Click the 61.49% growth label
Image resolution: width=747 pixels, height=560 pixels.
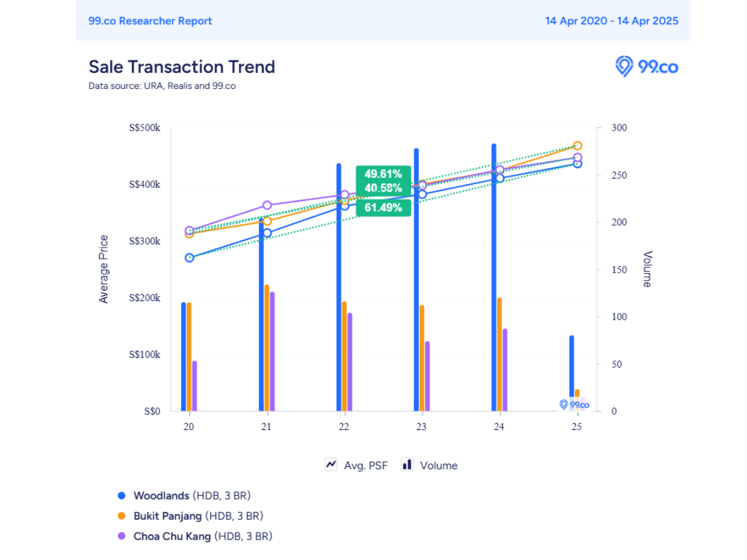click(383, 208)
